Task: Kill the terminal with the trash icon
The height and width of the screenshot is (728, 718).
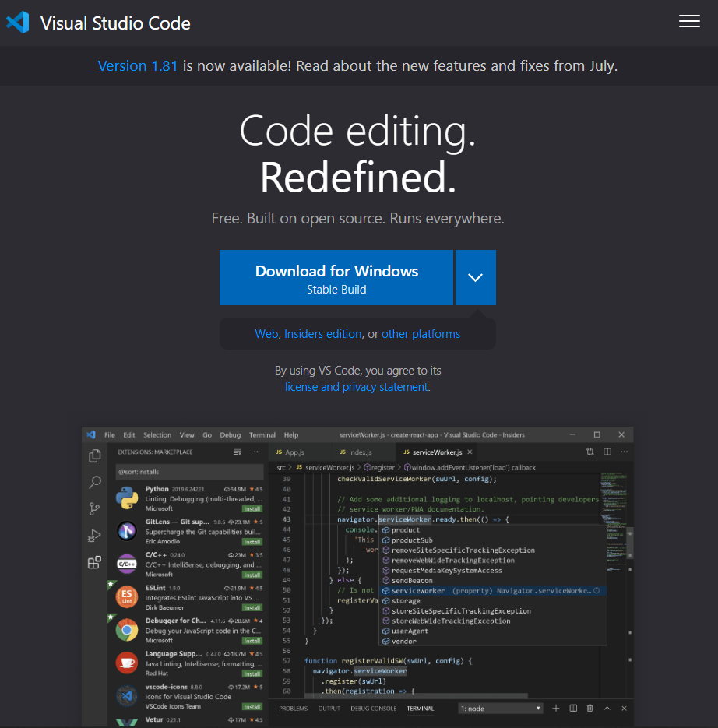Action: [x=590, y=709]
